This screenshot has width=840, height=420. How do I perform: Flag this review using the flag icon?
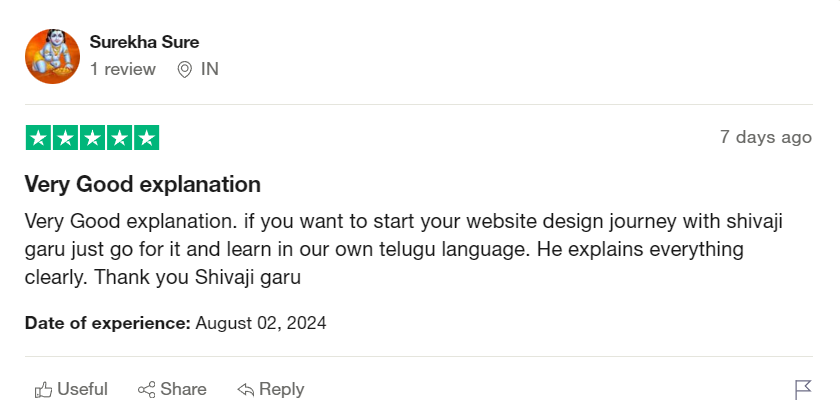(x=802, y=389)
